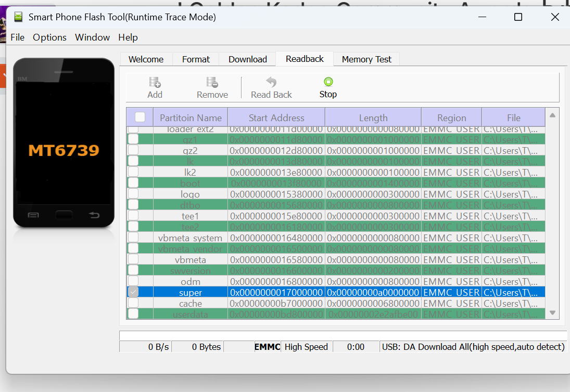Toggle the select-all checkbox in header

140,117
